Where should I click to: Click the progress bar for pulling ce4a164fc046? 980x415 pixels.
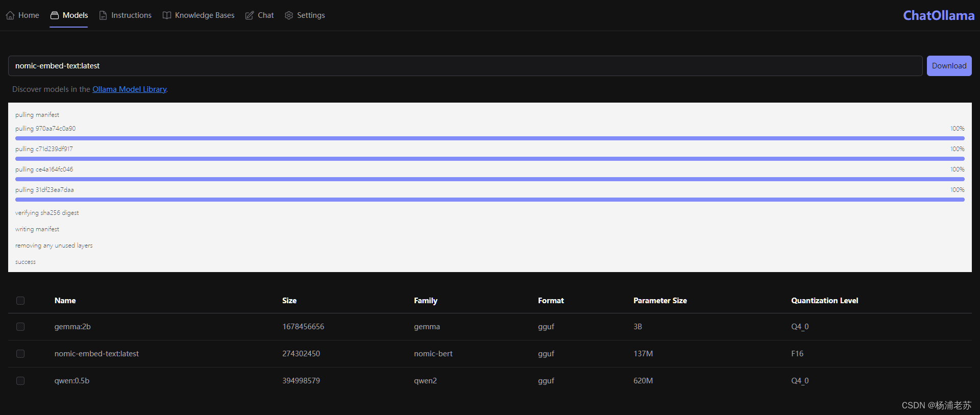pyautogui.click(x=490, y=179)
